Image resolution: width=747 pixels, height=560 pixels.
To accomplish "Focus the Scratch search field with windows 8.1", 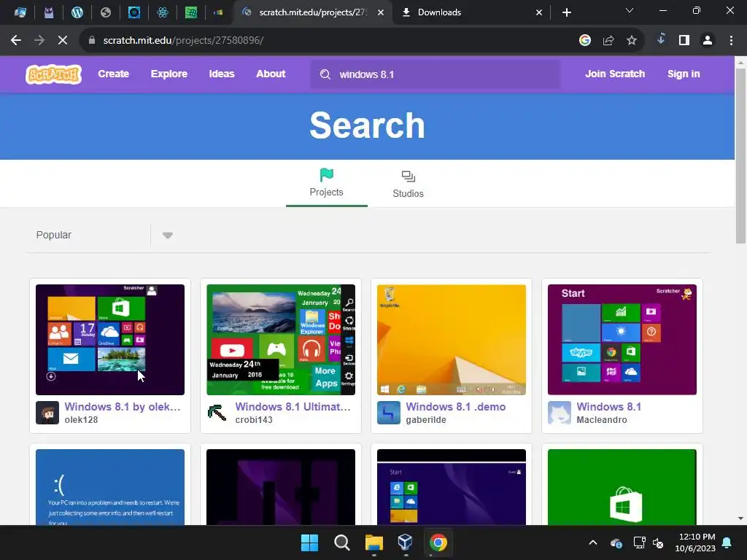I will pyautogui.click(x=436, y=74).
